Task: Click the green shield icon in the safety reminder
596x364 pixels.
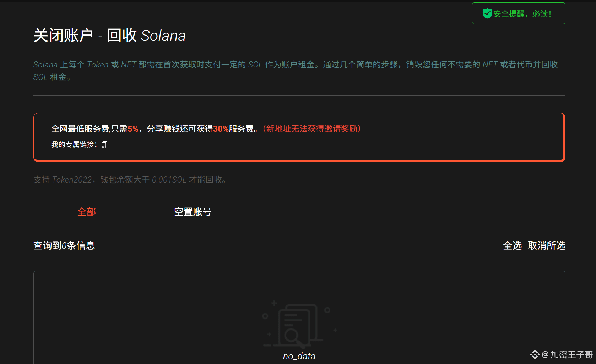Action: click(487, 13)
